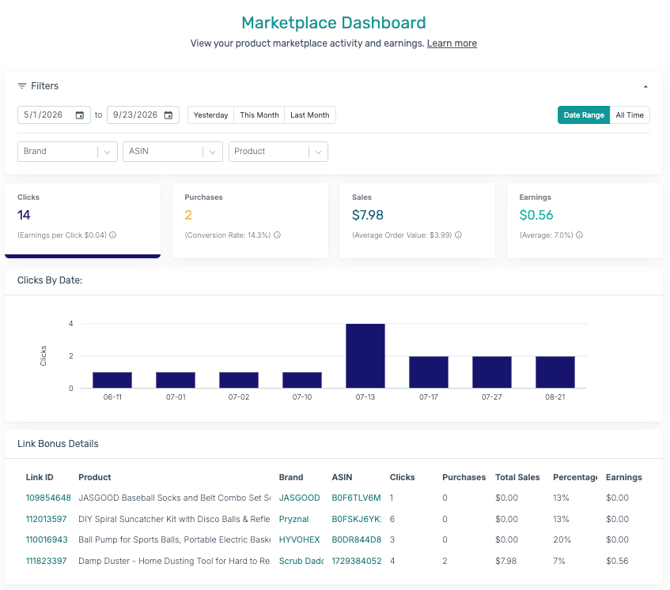Image resolution: width=670 pixels, height=590 pixels.
Task: Click the Brand dropdown chevron arrow
Action: [x=107, y=152]
